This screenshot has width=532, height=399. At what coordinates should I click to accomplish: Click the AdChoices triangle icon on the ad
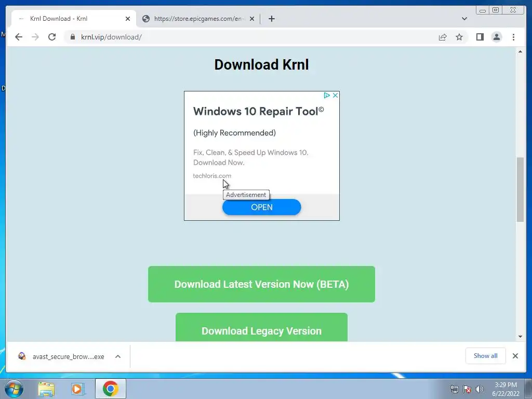coord(326,96)
